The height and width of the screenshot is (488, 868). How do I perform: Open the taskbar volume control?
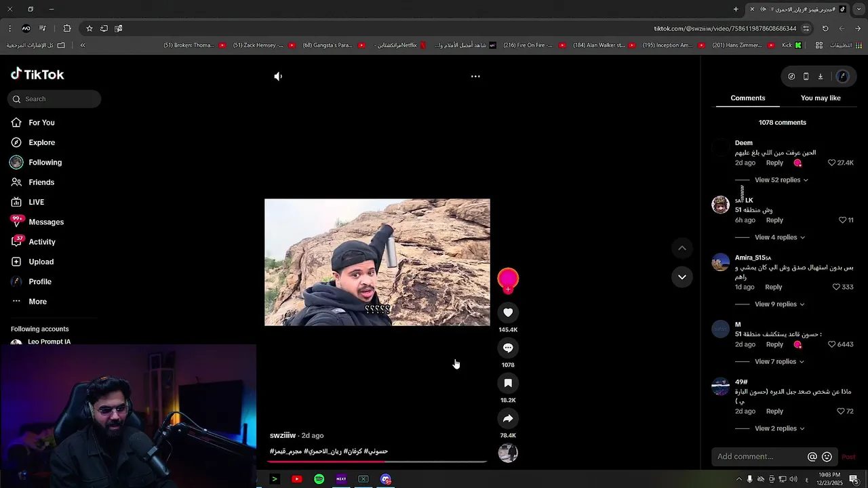tap(793, 479)
